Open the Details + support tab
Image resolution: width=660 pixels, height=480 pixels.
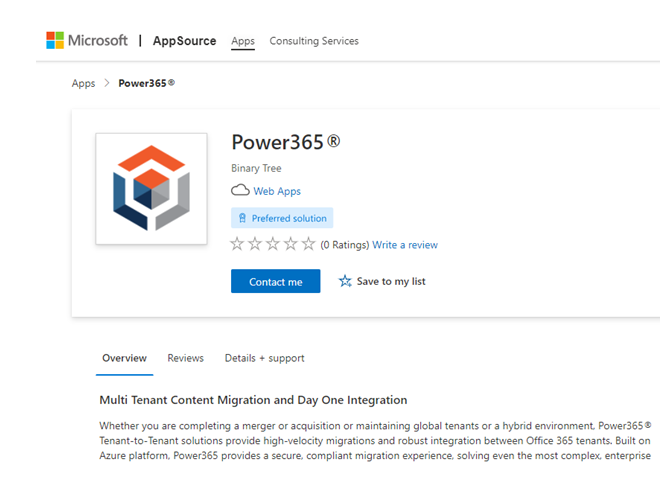(264, 358)
